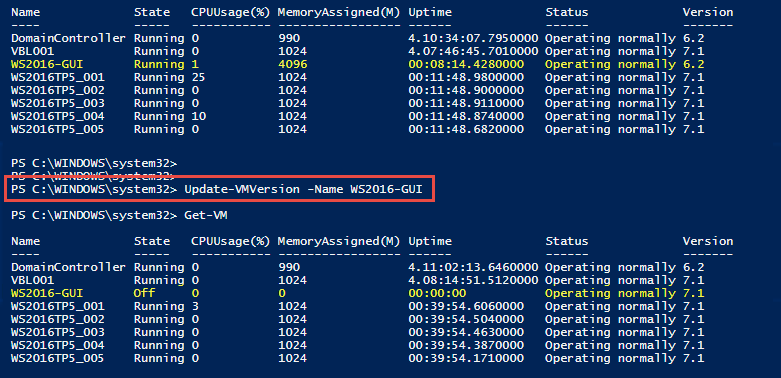Image resolution: width=781 pixels, height=378 pixels.
Task: Click uptime value 00:39:54.4630000
Action: (x=466, y=332)
